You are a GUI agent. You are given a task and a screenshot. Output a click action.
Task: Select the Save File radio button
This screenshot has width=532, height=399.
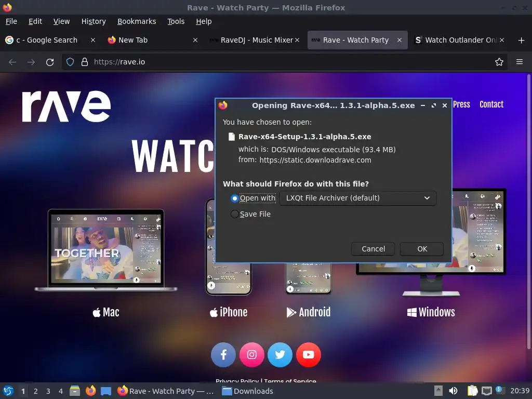coord(234,214)
